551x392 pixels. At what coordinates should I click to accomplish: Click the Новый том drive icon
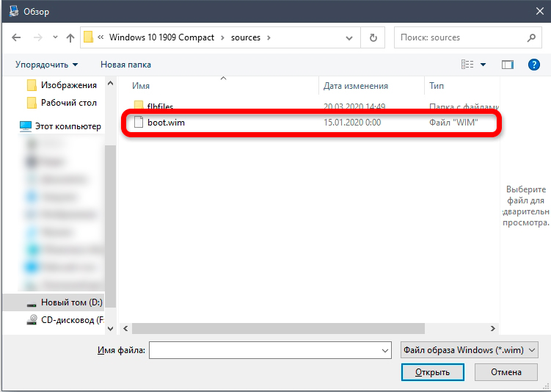pos(32,304)
